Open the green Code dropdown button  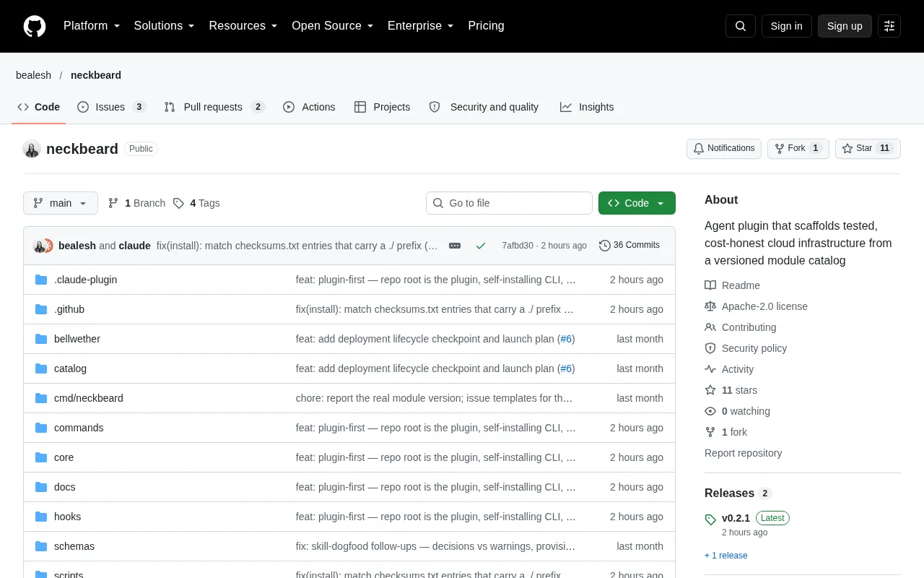click(637, 203)
